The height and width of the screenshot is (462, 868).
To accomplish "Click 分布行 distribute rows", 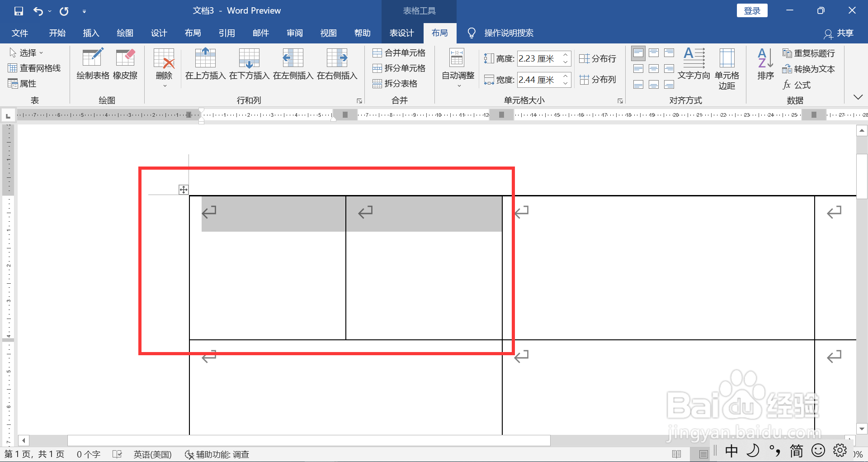I will click(598, 58).
